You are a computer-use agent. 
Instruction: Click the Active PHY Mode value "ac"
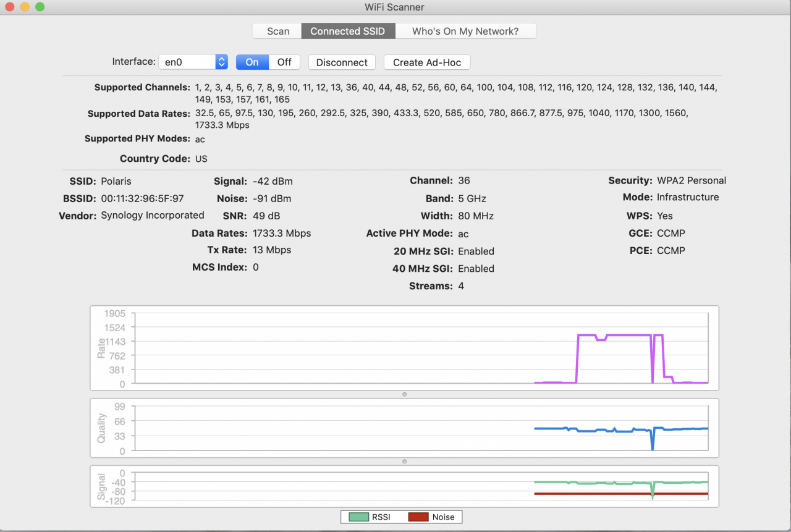click(463, 234)
